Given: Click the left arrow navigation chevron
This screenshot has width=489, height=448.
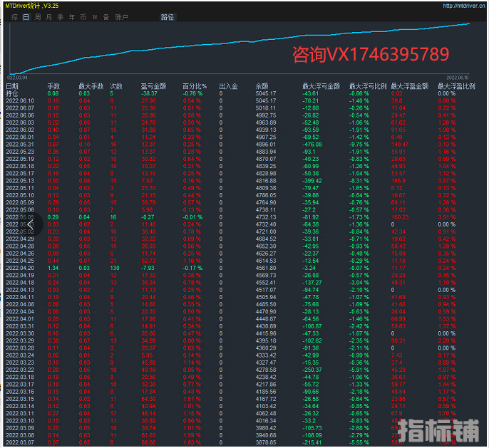Looking at the screenshot, I should (33, 224).
